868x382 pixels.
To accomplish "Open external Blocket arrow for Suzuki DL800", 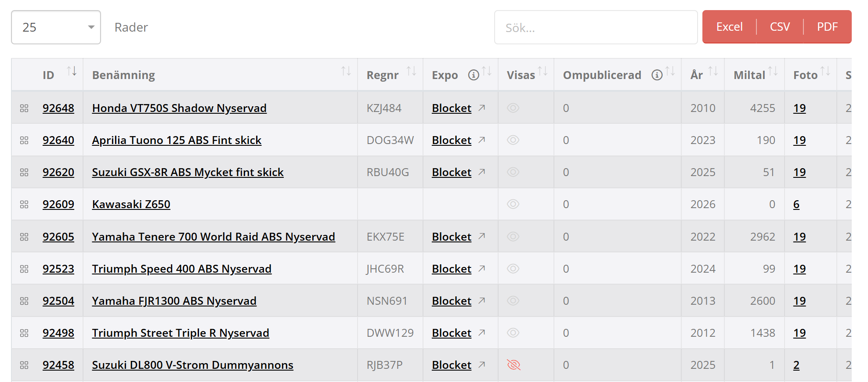I will click(482, 364).
